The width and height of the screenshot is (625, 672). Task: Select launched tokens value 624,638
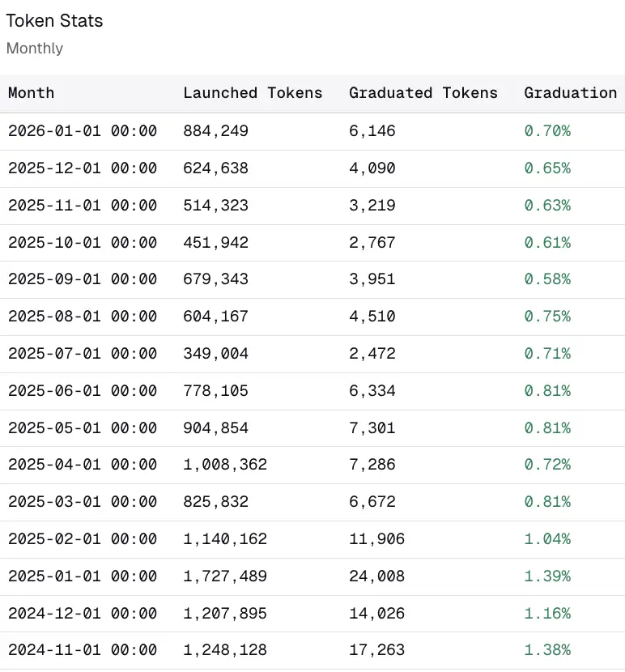[x=215, y=168]
